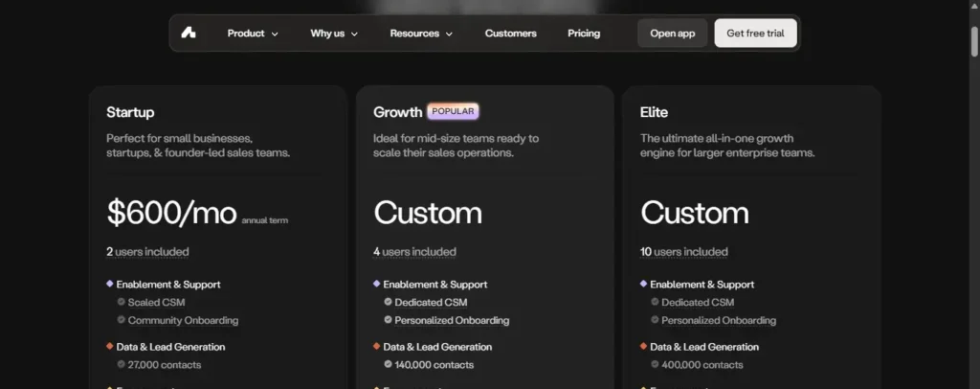Viewport: 980px width, 389px height.
Task: Open the Product dropdown menu
Action: [x=253, y=34]
